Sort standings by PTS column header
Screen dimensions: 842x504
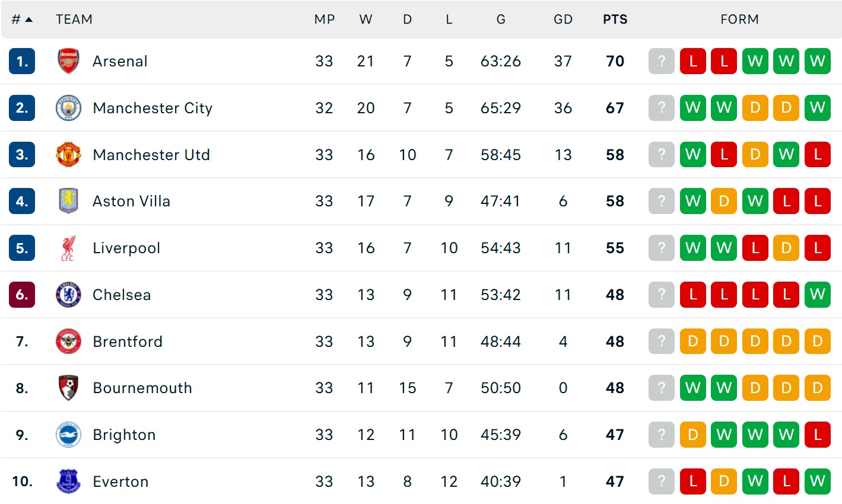pyautogui.click(x=615, y=20)
